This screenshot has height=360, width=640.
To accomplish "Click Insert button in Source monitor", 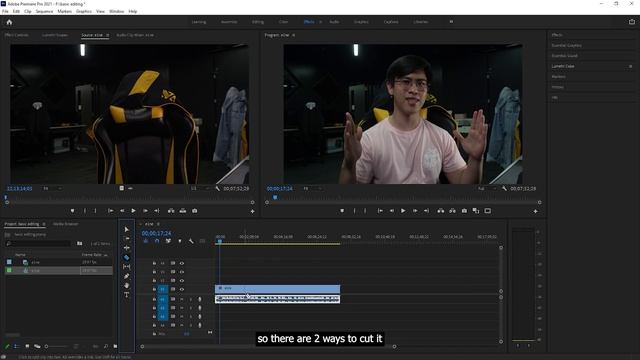I will click(x=171, y=211).
